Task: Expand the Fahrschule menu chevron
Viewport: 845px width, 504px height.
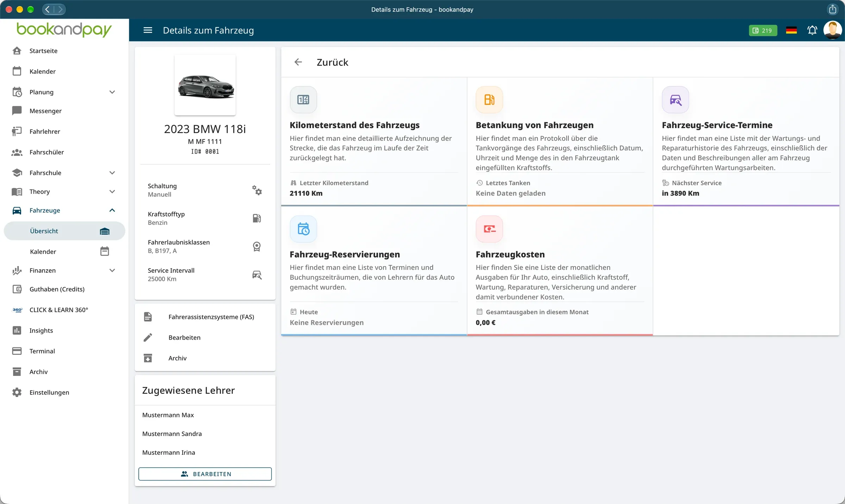Action: click(112, 173)
